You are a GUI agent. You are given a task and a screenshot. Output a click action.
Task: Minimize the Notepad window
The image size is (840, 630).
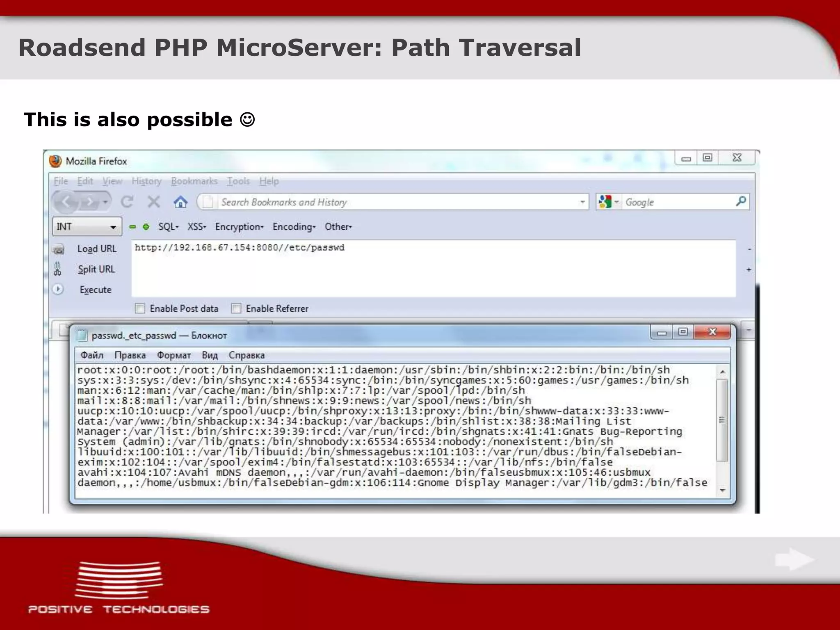tap(662, 333)
